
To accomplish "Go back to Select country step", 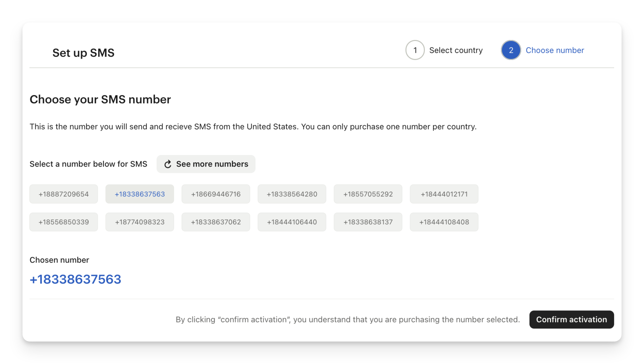I will [x=456, y=50].
